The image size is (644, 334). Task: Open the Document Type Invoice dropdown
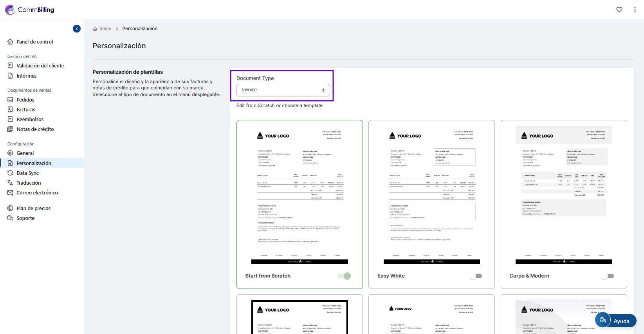283,90
